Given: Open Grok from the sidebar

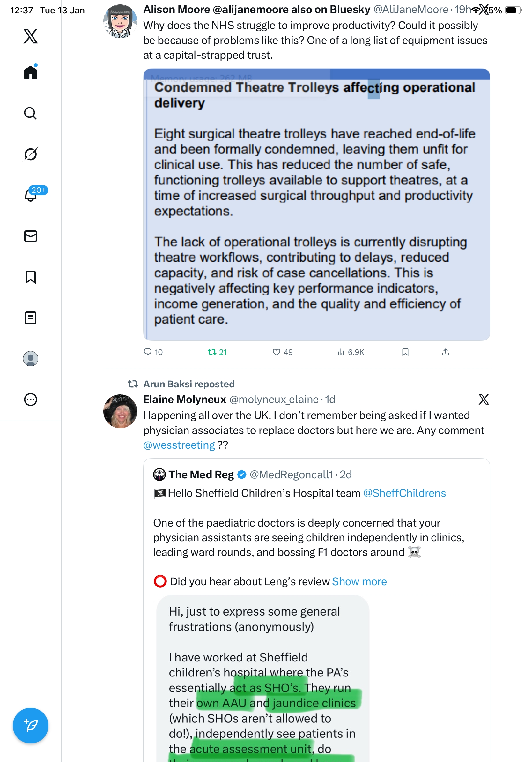Looking at the screenshot, I should [x=31, y=154].
